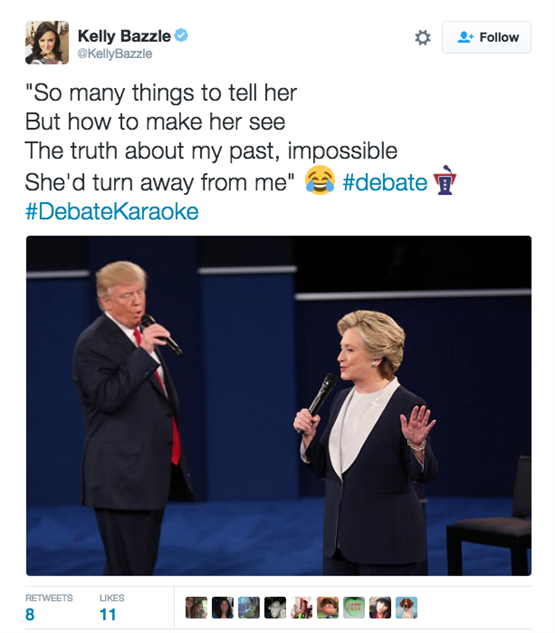Click the laughing tears emoji
The height and width of the screenshot is (633, 555).
320,180
